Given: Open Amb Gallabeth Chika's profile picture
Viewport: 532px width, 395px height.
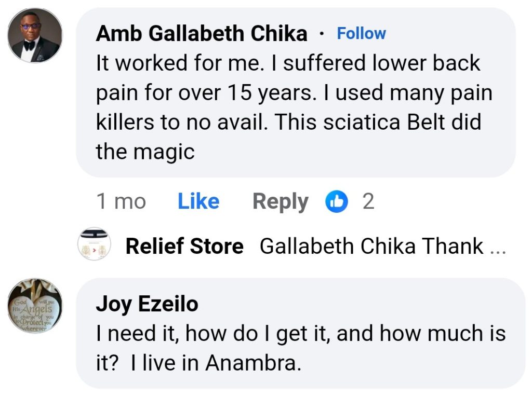Looking at the screenshot, I should click(35, 36).
